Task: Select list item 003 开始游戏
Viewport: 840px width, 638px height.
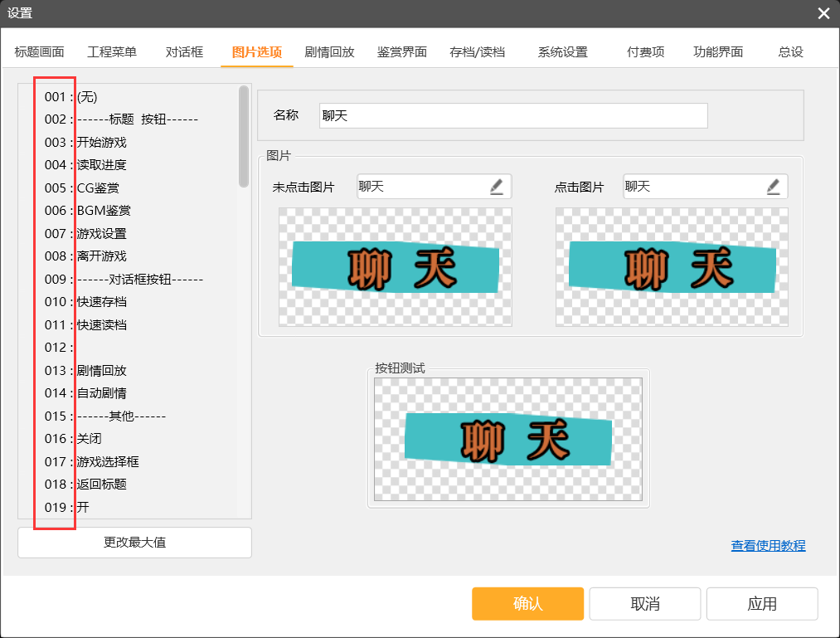Action: point(101,143)
